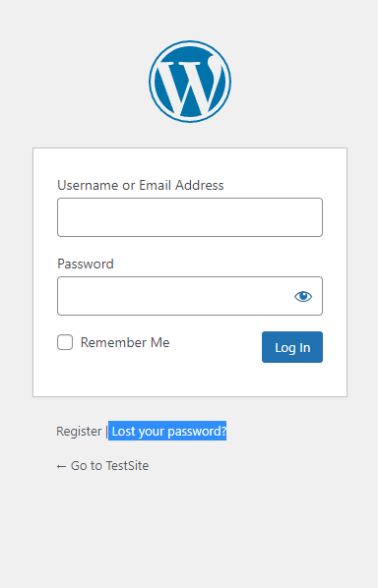
Task: Focus the Username or Email Address field
Action: [x=190, y=217]
